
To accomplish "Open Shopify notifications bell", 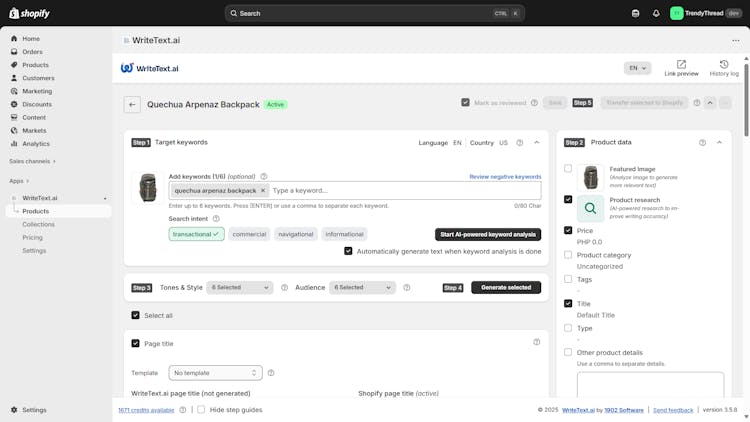I will tap(656, 13).
